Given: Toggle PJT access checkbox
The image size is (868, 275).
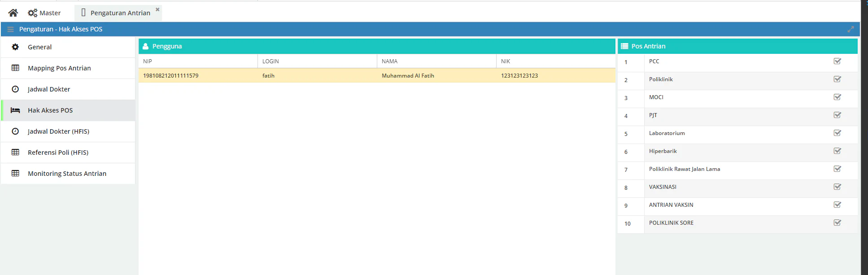Looking at the screenshot, I should (837, 115).
